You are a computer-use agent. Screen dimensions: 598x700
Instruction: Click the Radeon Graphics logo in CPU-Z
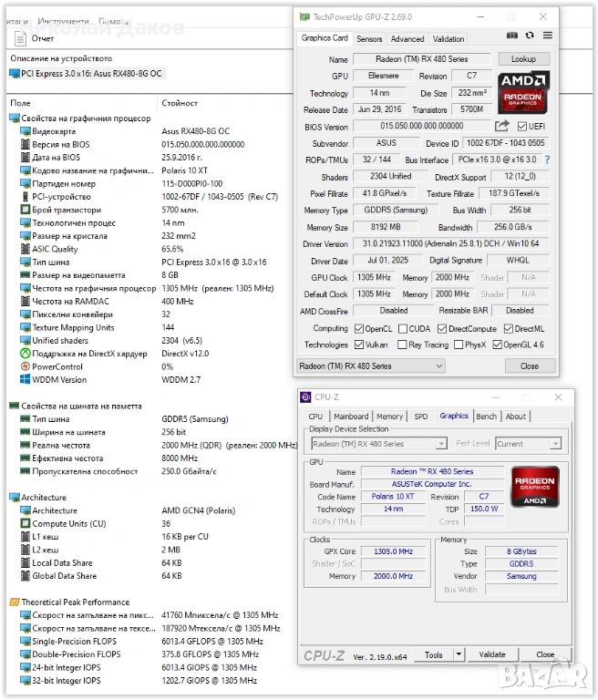535,487
